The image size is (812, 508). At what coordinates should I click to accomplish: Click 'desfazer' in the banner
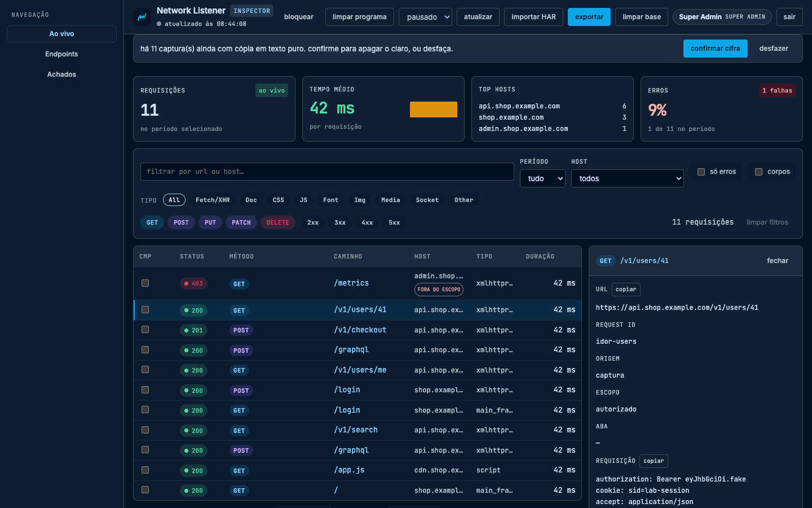774,49
